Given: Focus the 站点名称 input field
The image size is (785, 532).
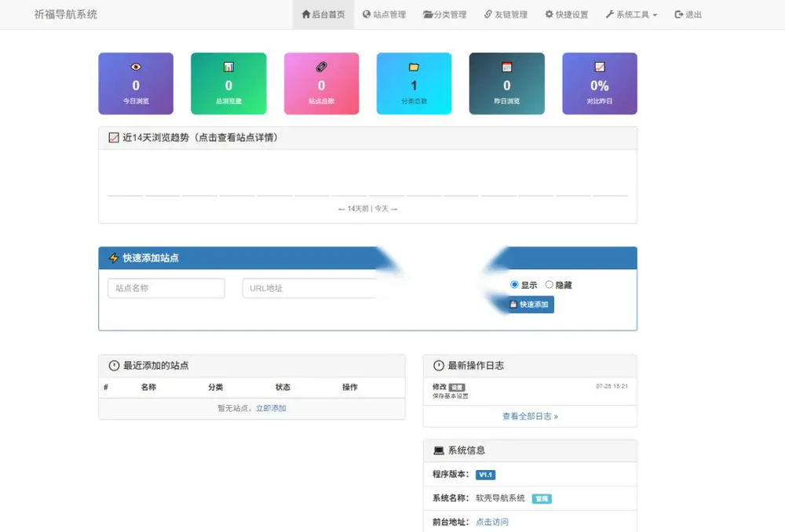Looking at the screenshot, I should [166, 288].
